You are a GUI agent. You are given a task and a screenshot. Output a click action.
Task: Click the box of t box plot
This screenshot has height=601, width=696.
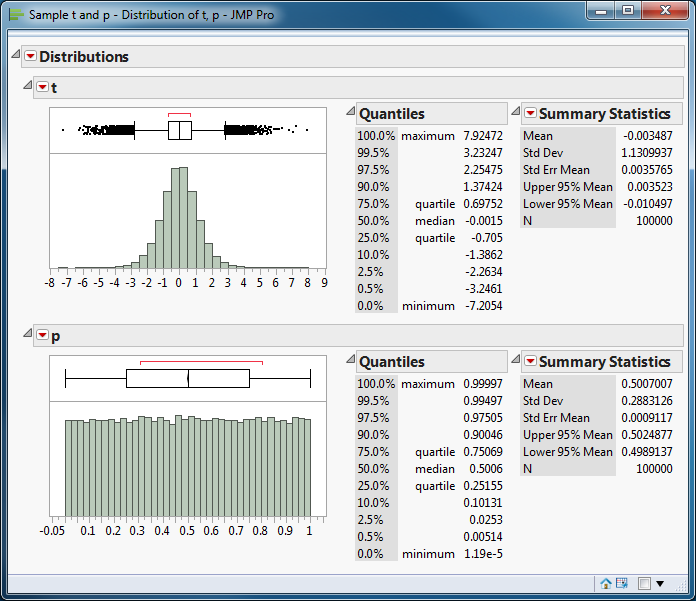180,130
